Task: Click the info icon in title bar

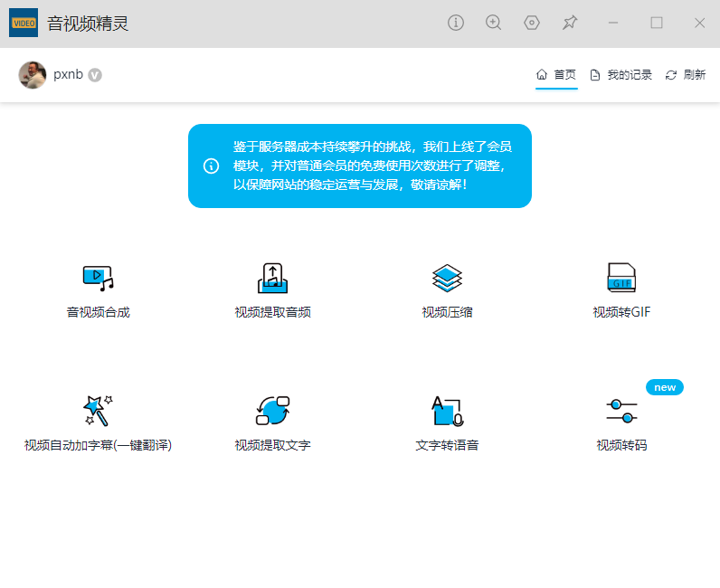Action: click(456, 23)
